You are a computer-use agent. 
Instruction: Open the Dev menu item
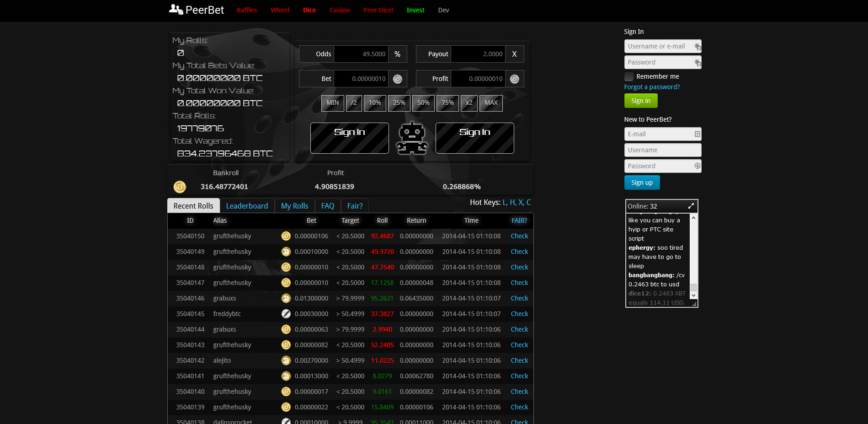tap(443, 10)
